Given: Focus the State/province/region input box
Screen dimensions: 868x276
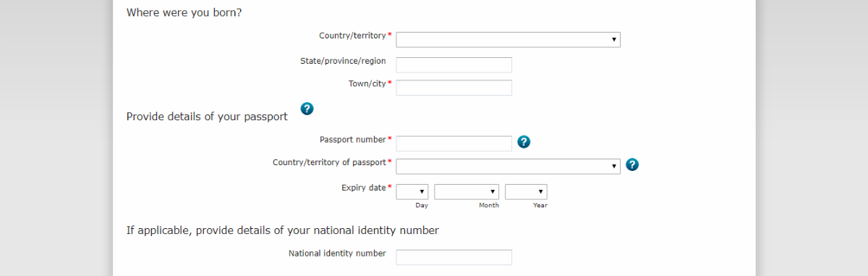Looking at the screenshot, I should click(454, 65).
